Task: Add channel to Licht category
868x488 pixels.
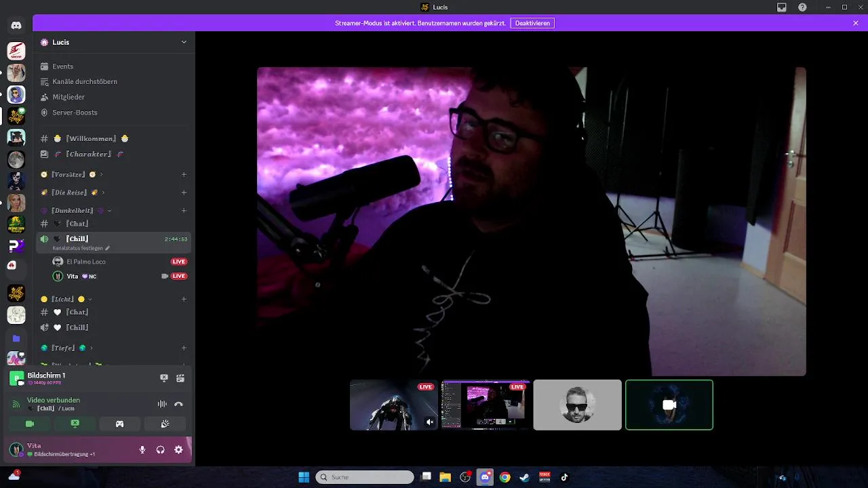Action: [x=184, y=299]
